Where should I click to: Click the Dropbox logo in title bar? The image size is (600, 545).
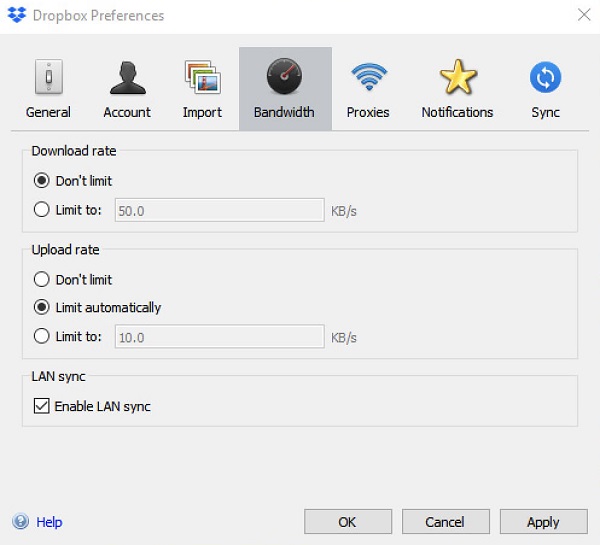pyautogui.click(x=17, y=15)
